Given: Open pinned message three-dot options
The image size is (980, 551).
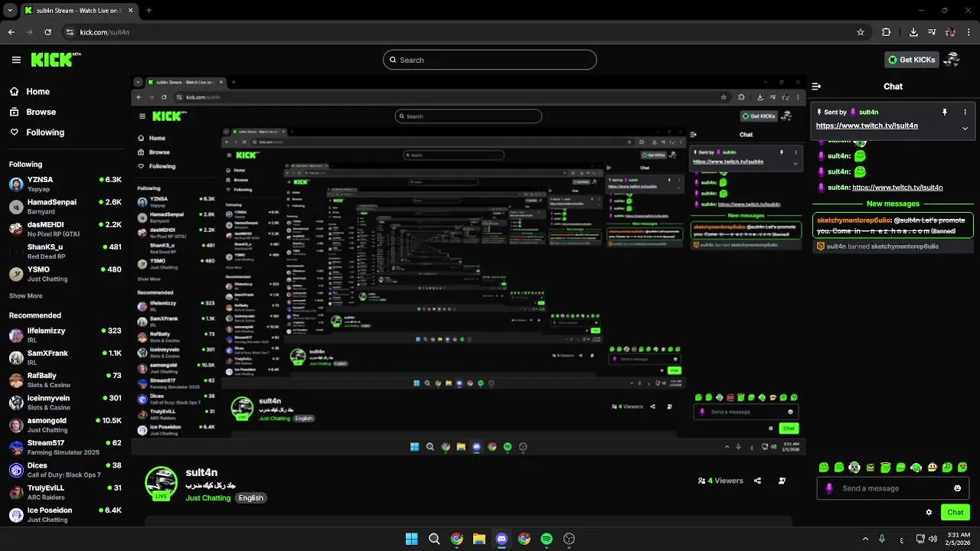Looking at the screenshot, I should pos(965,112).
